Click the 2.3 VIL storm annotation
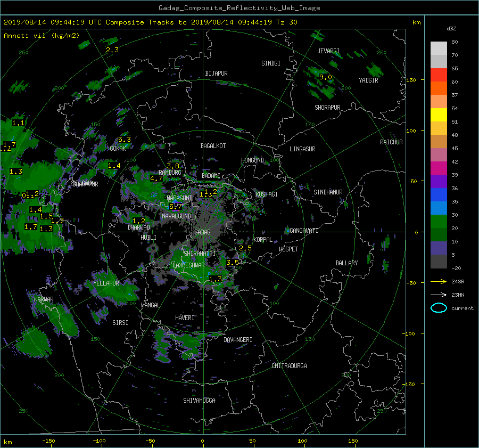Screen dimensions: 479x448 [112, 50]
